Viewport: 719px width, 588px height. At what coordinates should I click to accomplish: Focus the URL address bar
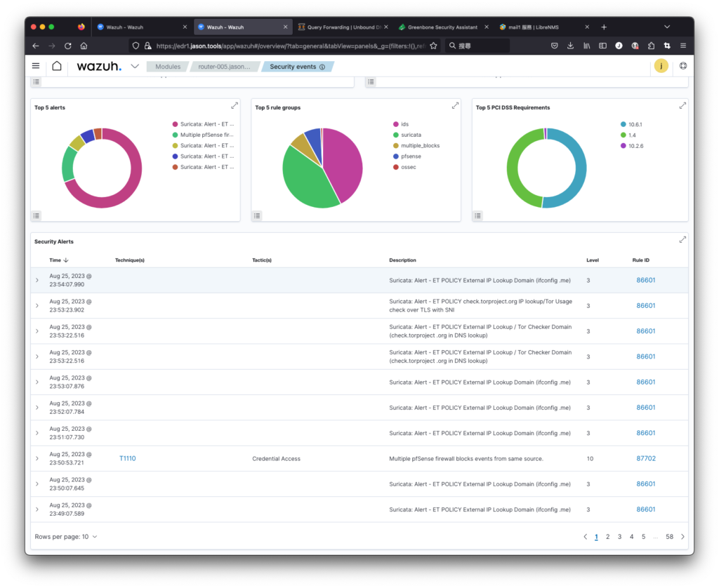291,46
